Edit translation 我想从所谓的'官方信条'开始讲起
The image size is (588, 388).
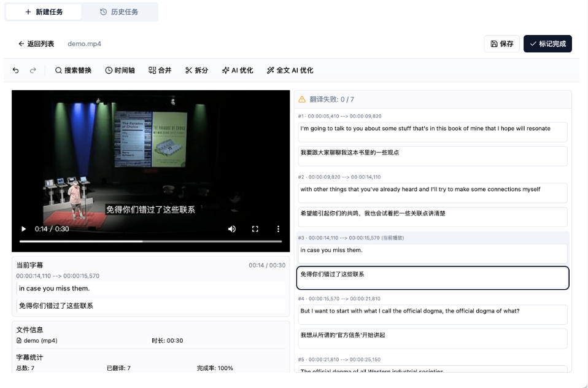tap(432, 338)
